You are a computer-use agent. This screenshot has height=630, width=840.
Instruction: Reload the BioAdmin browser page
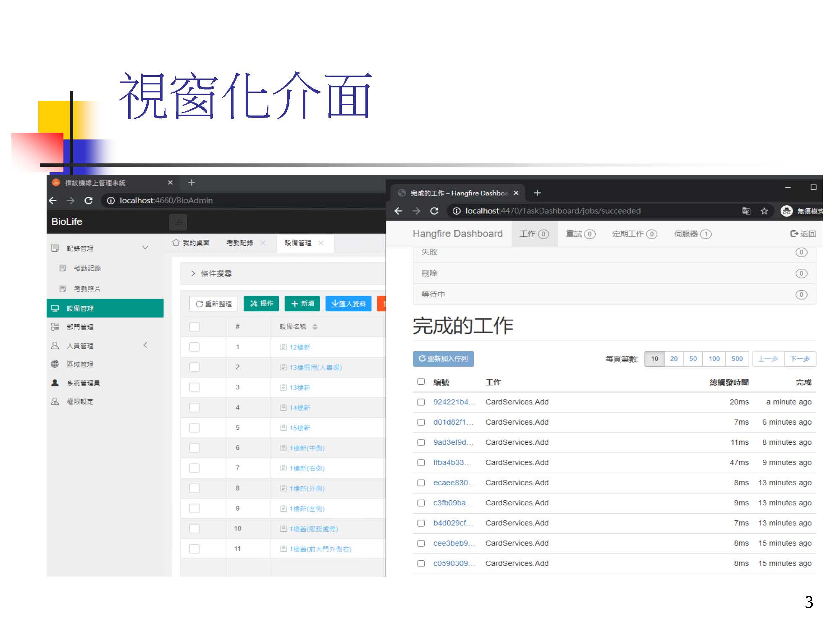point(89,201)
